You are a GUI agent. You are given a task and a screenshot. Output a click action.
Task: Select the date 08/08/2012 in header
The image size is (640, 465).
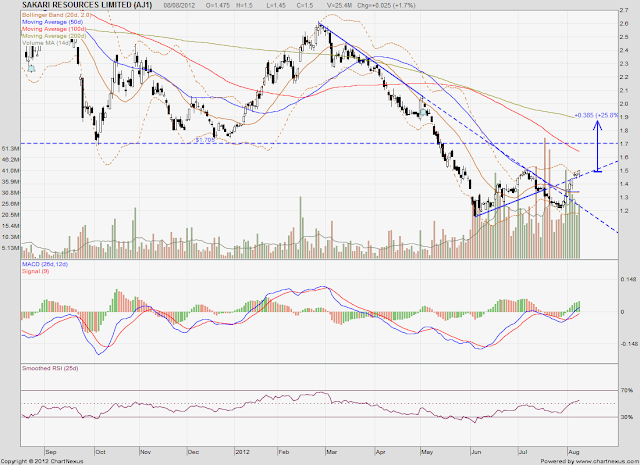tap(179, 5)
